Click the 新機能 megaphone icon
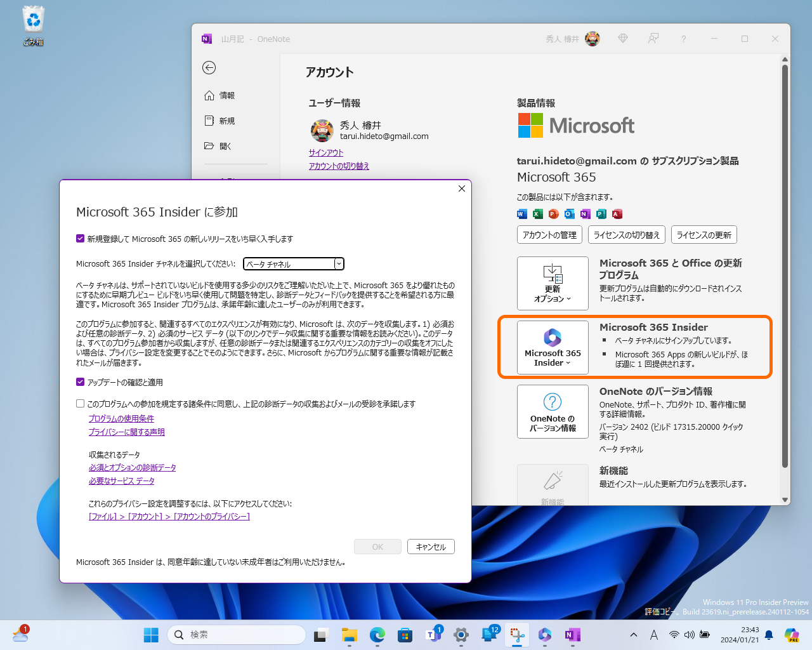 tap(553, 479)
